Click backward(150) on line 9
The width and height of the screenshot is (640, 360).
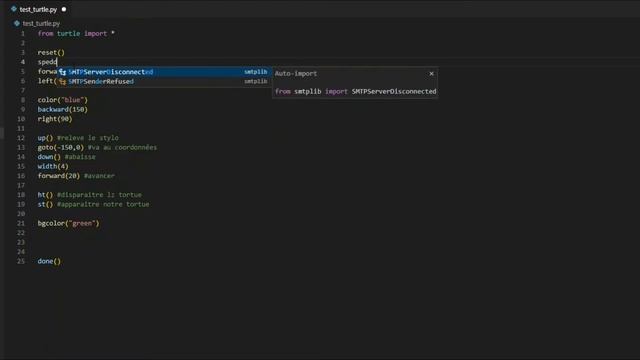[x=63, y=109]
